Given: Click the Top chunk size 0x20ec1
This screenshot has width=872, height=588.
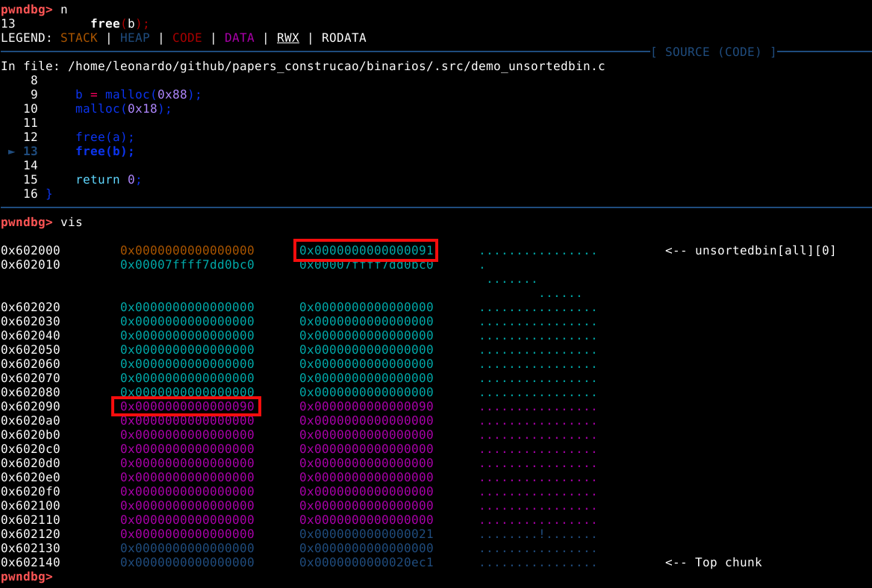Looking at the screenshot, I should (x=366, y=562).
